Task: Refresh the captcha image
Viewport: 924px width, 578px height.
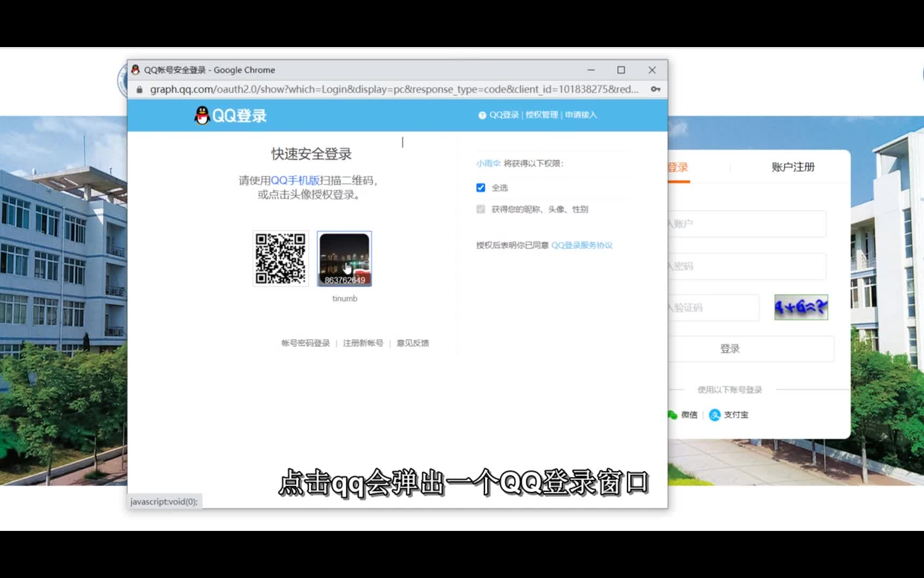Action: coord(801,307)
